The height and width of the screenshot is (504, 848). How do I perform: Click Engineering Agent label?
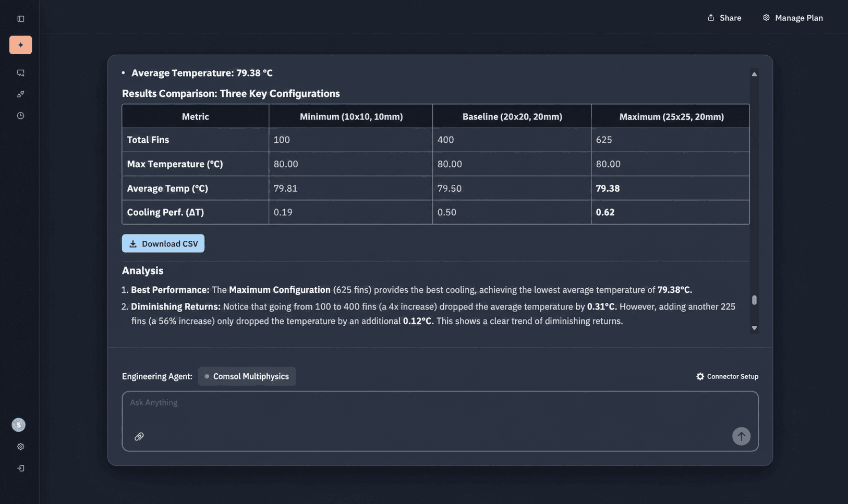coord(157,376)
